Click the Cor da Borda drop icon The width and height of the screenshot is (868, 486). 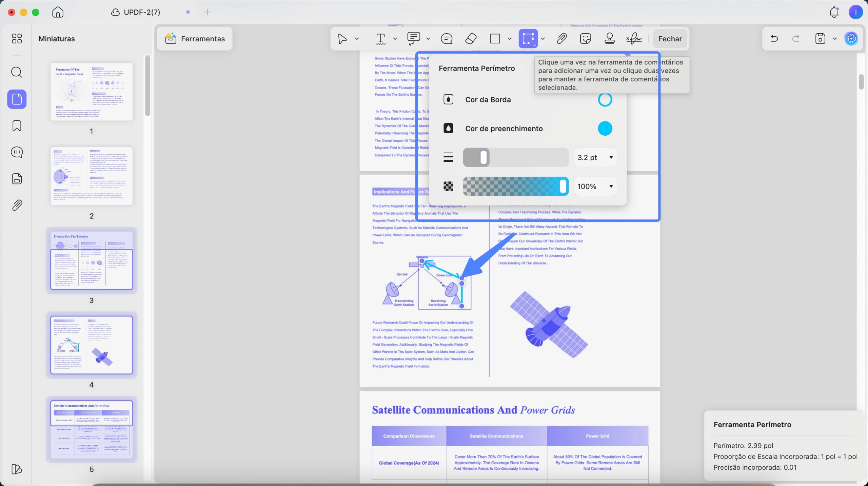point(448,100)
